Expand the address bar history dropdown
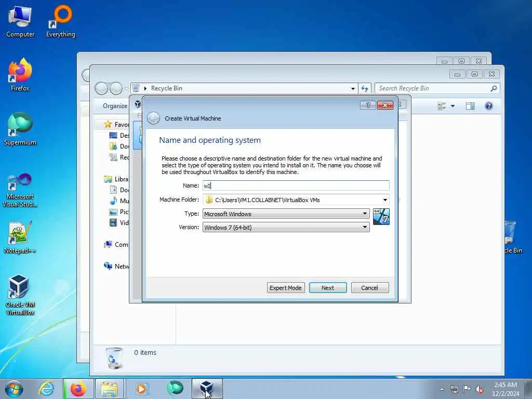This screenshot has height=399, width=532. tap(353, 88)
